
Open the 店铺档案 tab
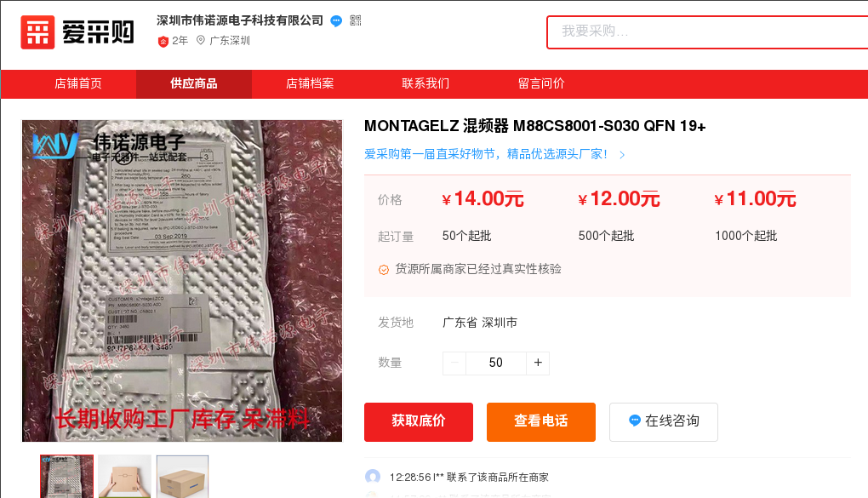pyautogui.click(x=310, y=83)
